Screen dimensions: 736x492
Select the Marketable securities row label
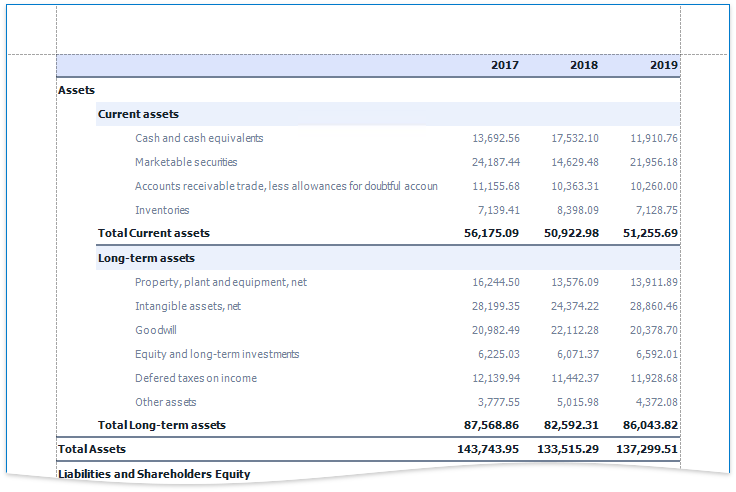(x=186, y=162)
